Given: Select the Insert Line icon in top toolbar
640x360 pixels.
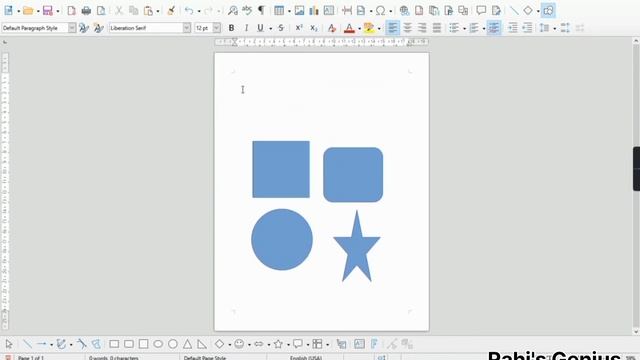Looking at the screenshot, I should pyautogui.click(x=514, y=11).
